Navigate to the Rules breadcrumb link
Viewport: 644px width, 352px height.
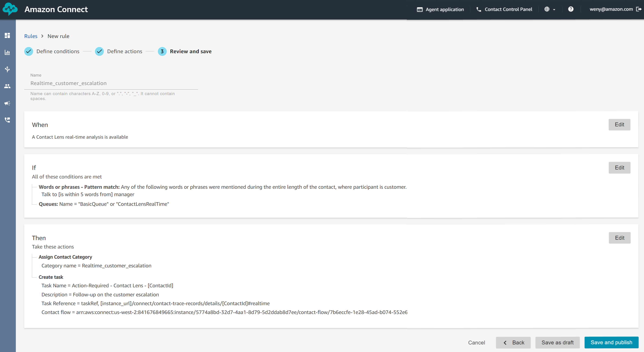point(30,36)
